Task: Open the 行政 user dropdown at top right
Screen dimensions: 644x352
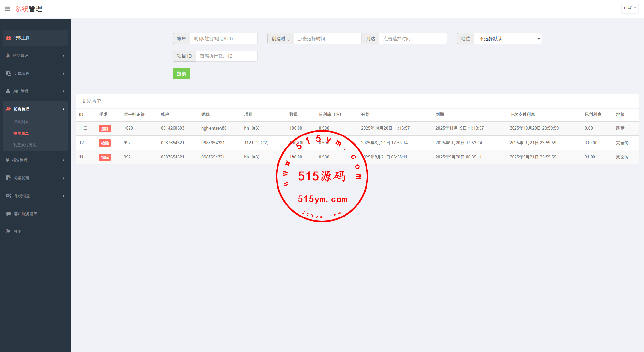Action: (x=629, y=8)
